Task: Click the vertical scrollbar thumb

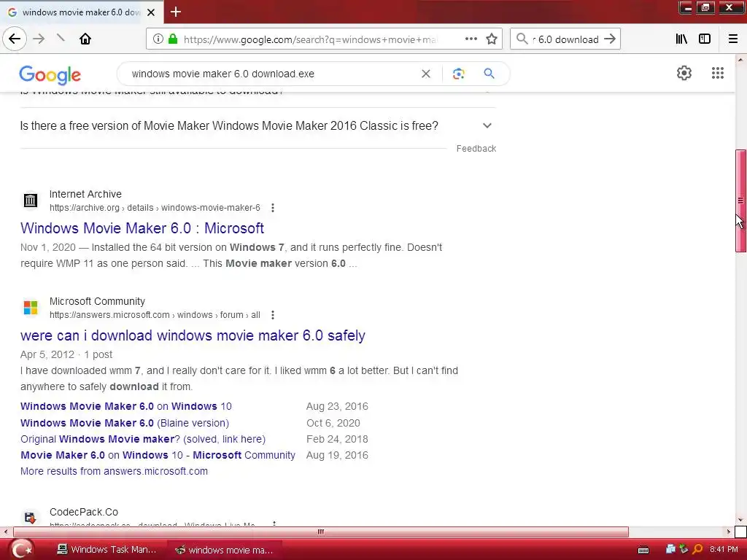Action: [740, 201]
